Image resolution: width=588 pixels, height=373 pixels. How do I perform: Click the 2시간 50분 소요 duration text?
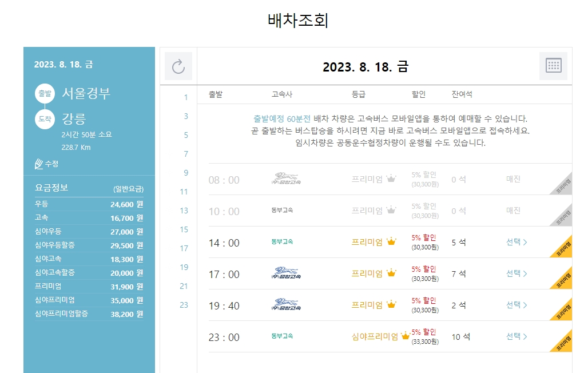click(x=86, y=134)
